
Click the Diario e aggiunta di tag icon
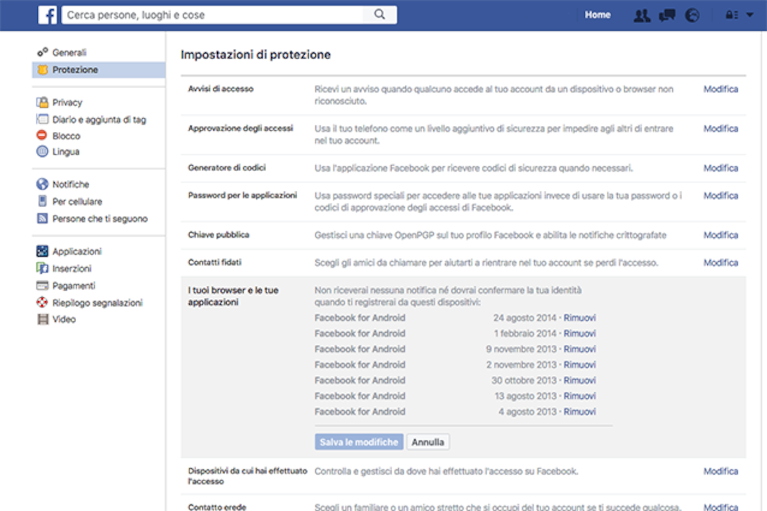(43, 119)
